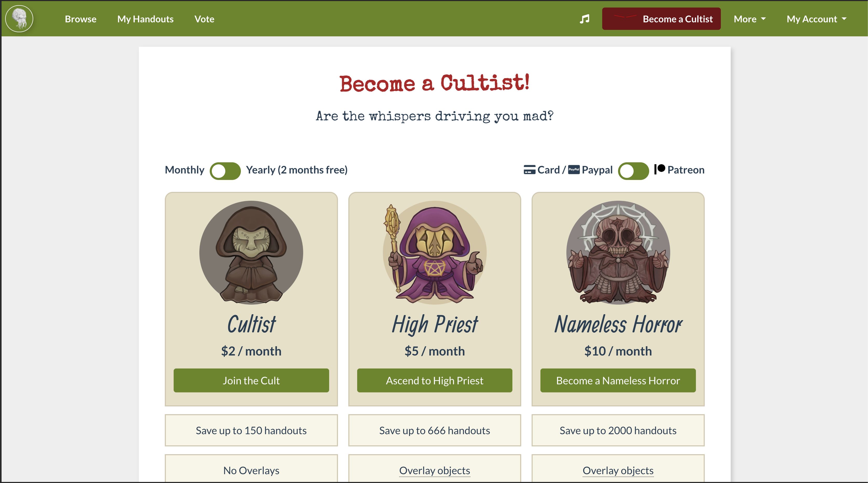Click the red Become a Cultist button

pyautogui.click(x=661, y=19)
